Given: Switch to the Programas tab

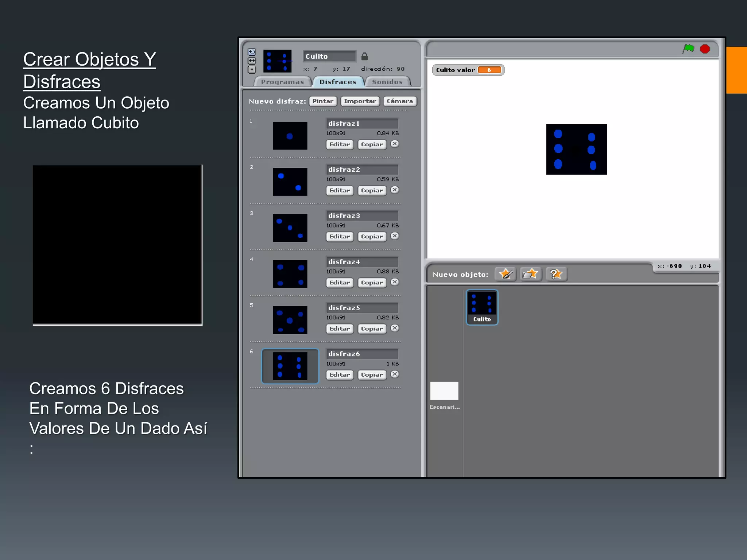Looking at the screenshot, I should (282, 82).
